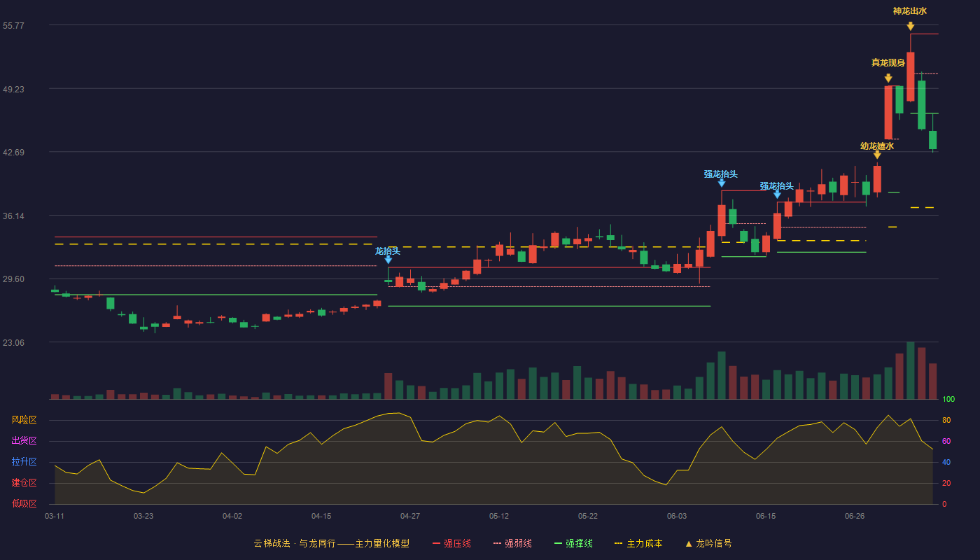
Task: Click the 36.14 price axis label
Action: (x=13, y=216)
